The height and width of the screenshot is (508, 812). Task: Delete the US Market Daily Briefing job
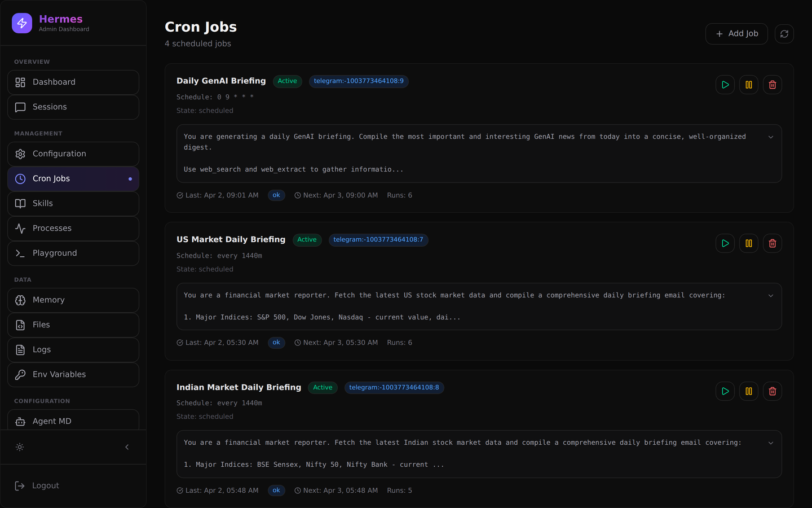tap(773, 243)
